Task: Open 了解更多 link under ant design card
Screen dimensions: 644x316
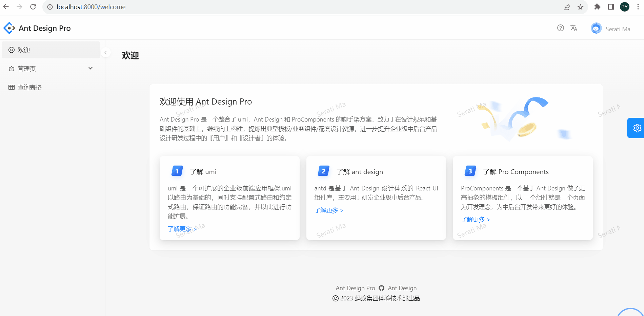Action: 329,210
